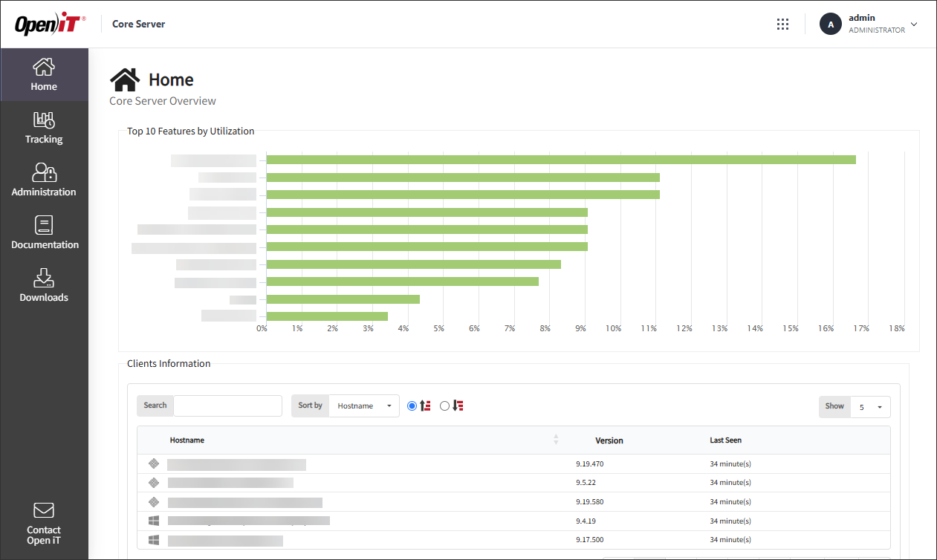Viewport: 937px width, 560px height.
Task: Click the longest green utilization bar
Action: coord(561,160)
